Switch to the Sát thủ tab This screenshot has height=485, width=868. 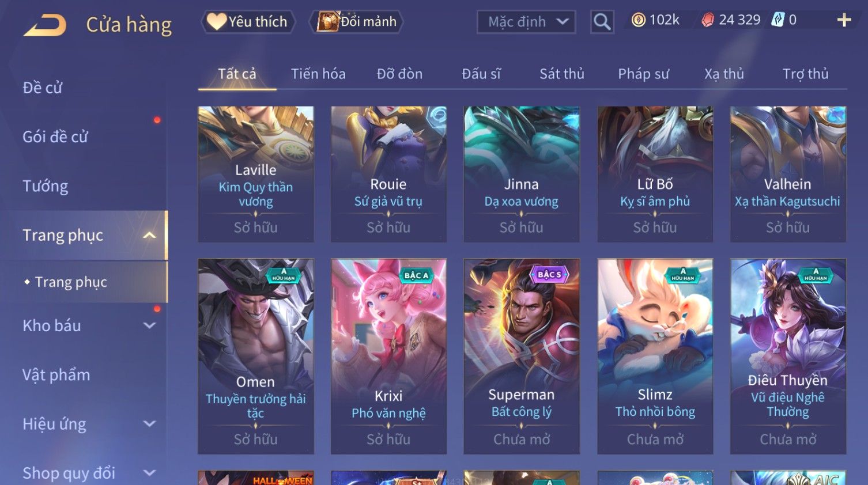(562, 74)
